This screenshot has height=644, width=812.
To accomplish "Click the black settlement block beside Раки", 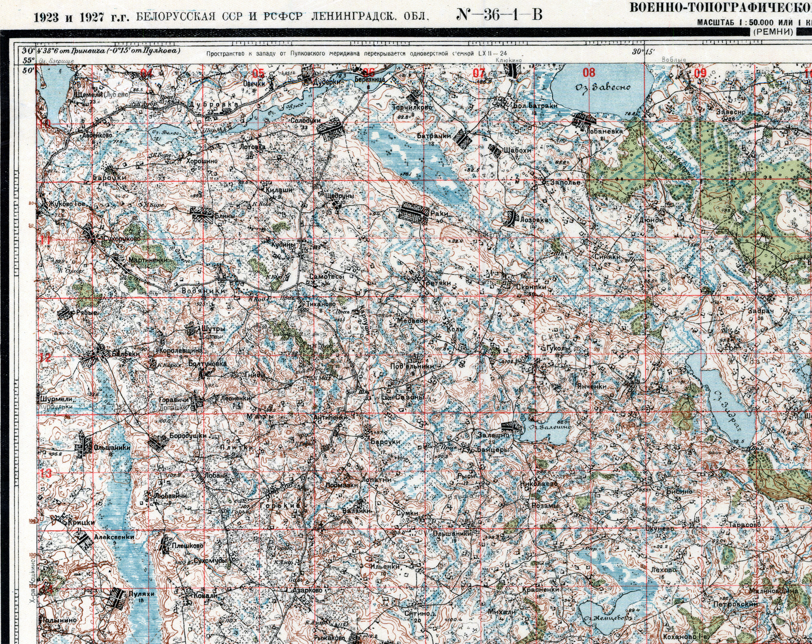I will [x=413, y=213].
